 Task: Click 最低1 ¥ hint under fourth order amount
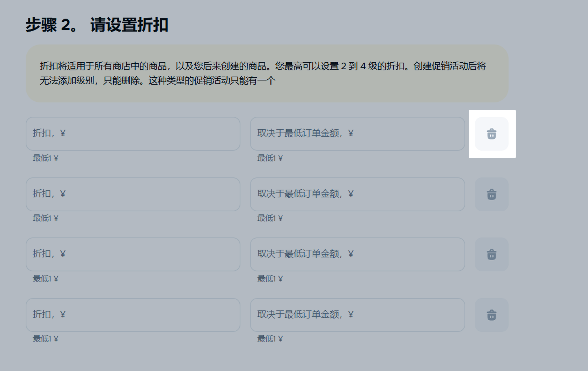[x=270, y=339]
